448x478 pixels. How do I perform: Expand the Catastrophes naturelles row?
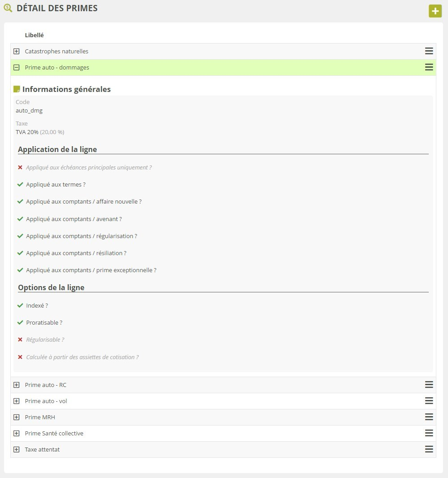coord(17,51)
